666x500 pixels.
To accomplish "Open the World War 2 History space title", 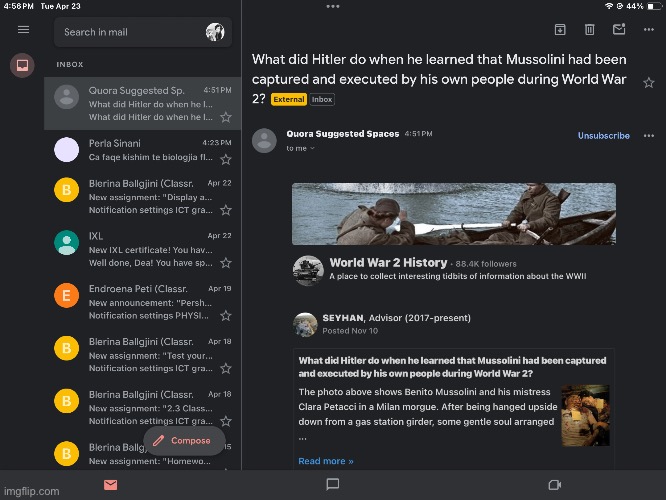I will pos(388,263).
